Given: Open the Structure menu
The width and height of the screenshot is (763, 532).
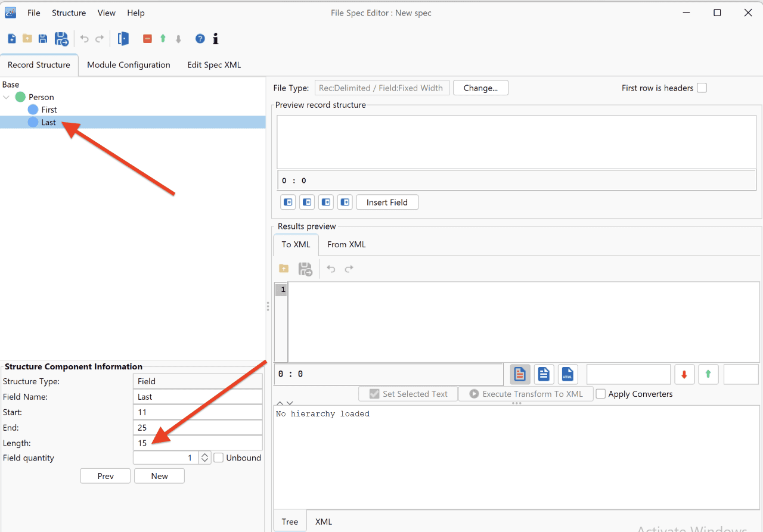Looking at the screenshot, I should (69, 13).
